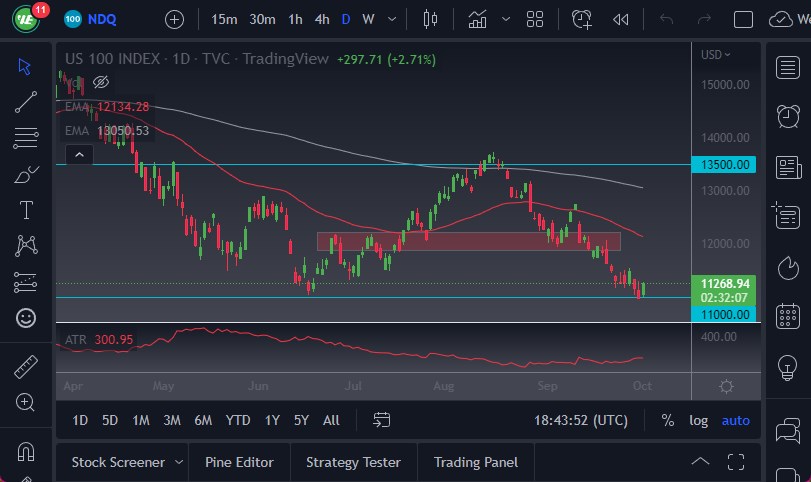Pick the Text annotation tool
The width and height of the screenshot is (811, 482).
(26, 210)
